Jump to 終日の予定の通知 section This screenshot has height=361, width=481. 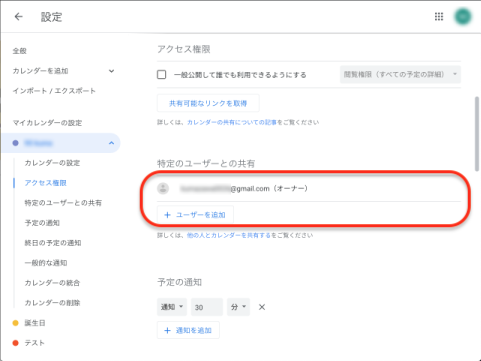53,243
